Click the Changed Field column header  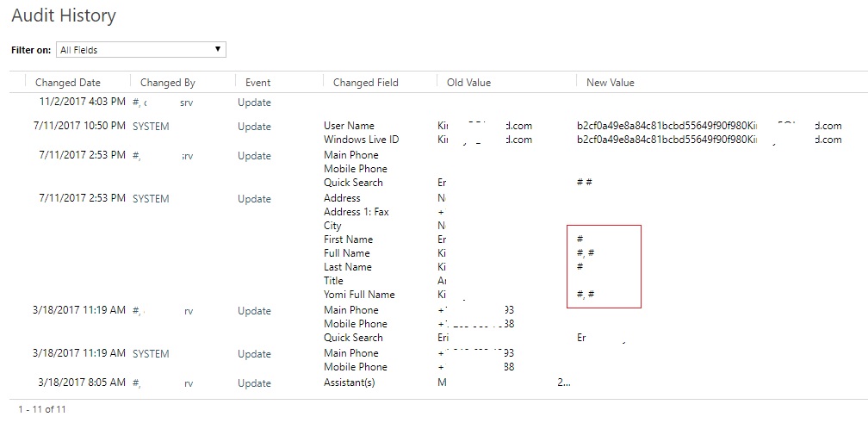(x=366, y=83)
